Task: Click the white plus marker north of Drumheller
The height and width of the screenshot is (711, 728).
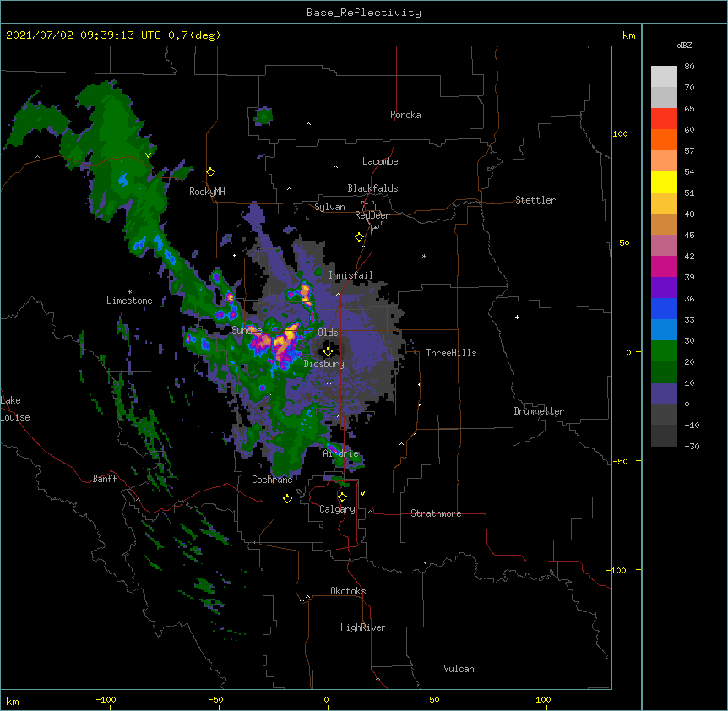Action: pos(517,317)
